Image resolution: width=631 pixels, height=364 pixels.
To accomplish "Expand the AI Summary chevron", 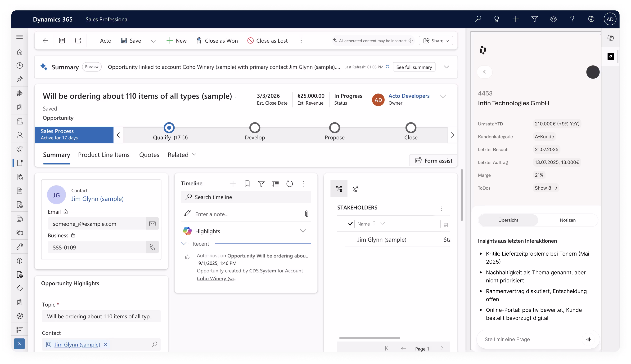I will pyautogui.click(x=446, y=67).
